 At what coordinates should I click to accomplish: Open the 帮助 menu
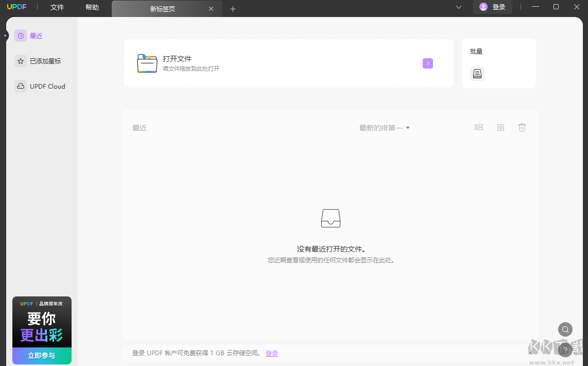pyautogui.click(x=92, y=8)
